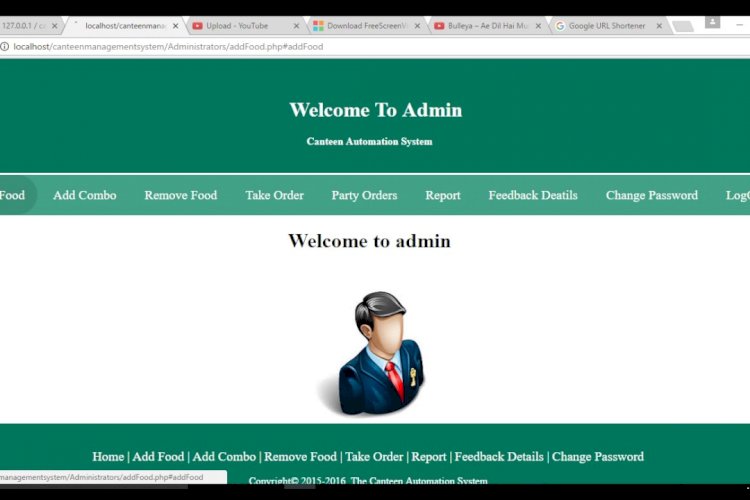Click the site info icon in address bar

point(4,46)
